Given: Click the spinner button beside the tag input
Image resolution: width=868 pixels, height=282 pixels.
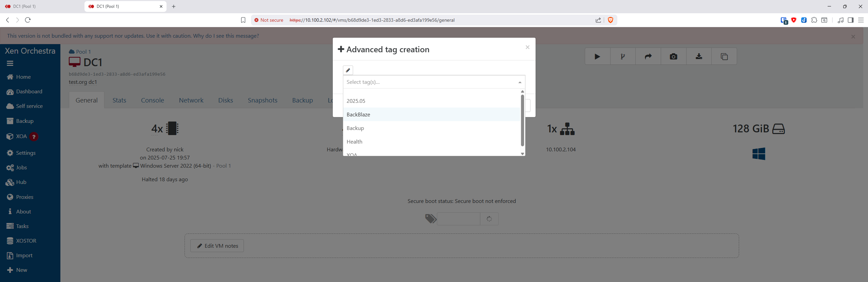Looking at the screenshot, I should [489, 219].
